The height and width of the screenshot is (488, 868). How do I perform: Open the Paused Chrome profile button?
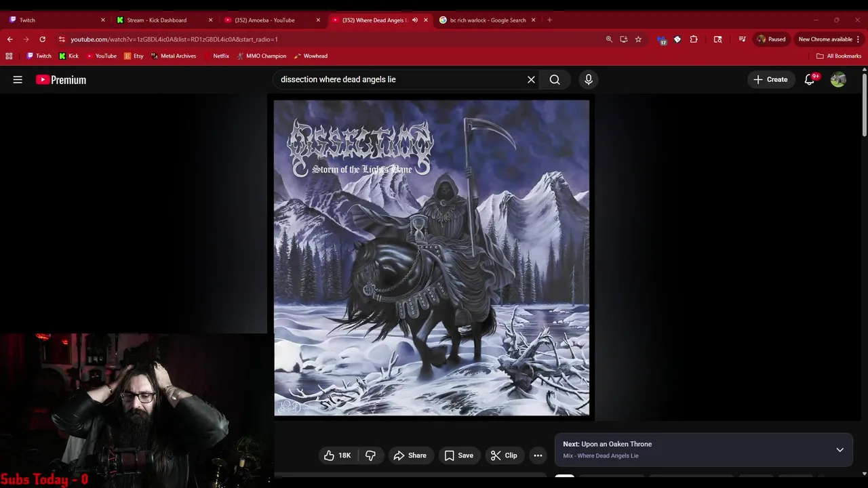point(771,39)
